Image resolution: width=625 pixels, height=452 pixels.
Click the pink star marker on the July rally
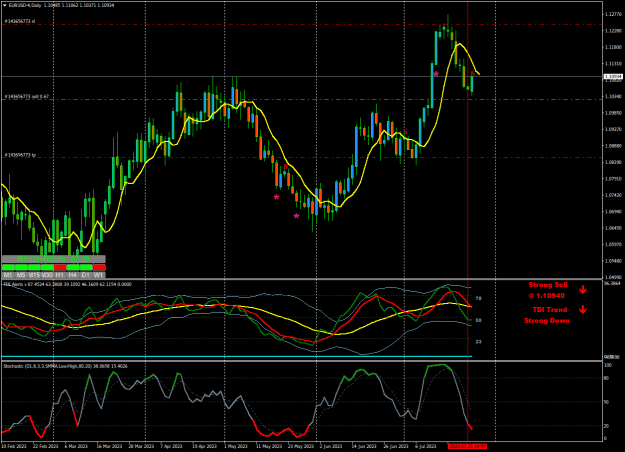pyautogui.click(x=436, y=74)
